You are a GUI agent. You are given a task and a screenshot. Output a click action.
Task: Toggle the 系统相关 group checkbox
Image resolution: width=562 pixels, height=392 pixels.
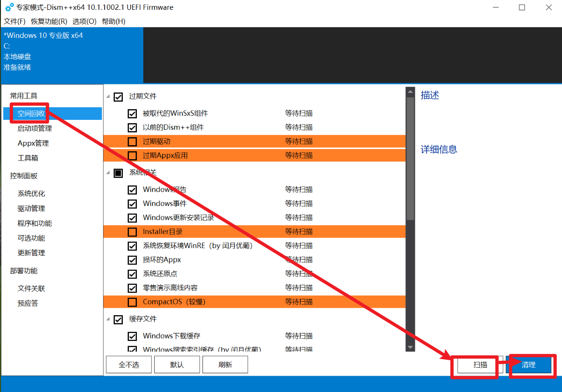point(118,173)
